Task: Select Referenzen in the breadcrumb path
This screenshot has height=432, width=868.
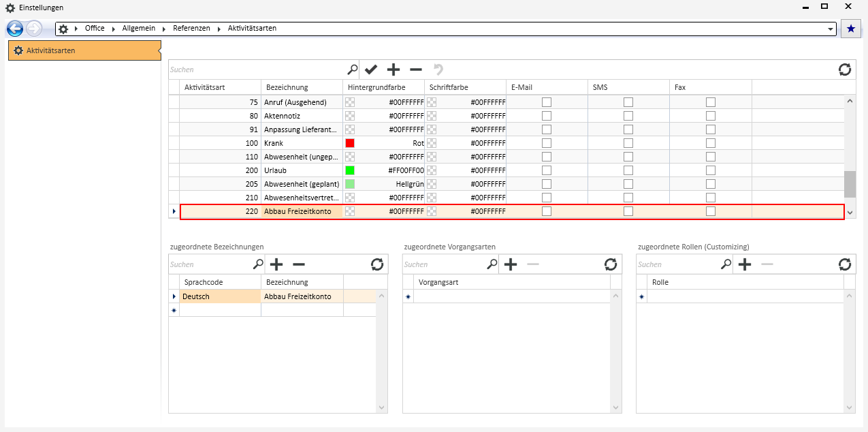Action: [x=191, y=29]
